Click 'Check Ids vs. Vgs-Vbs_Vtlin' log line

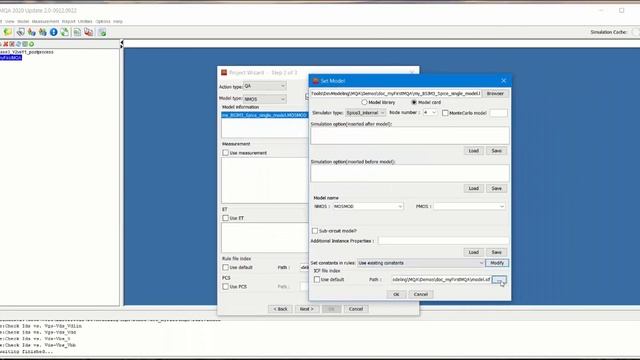click(41, 326)
